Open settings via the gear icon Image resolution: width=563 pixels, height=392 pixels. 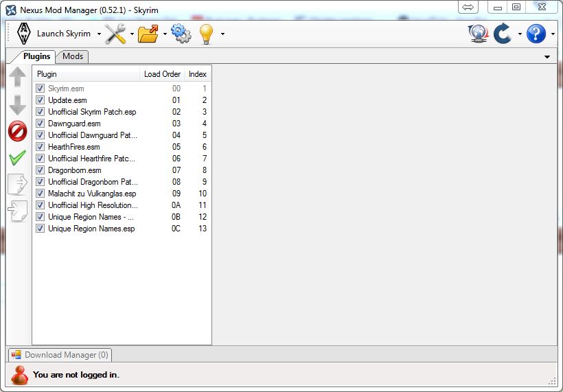point(181,34)
